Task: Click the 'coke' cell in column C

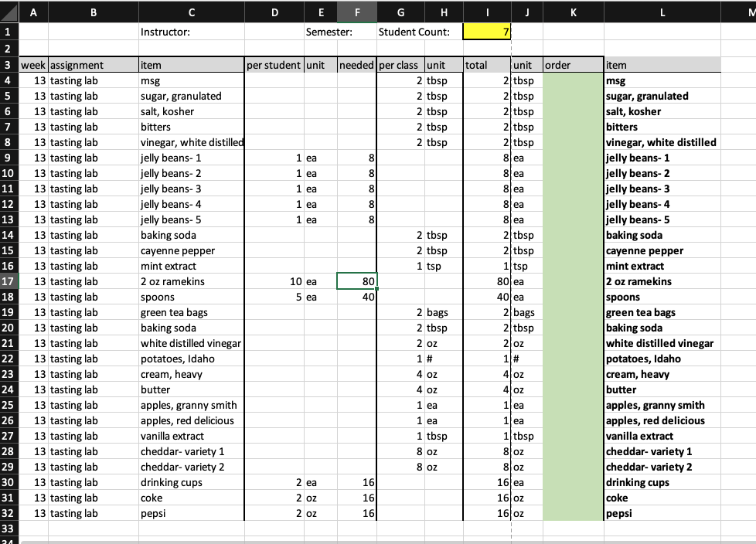Action: pyautogui.click(x=192, y=498)
